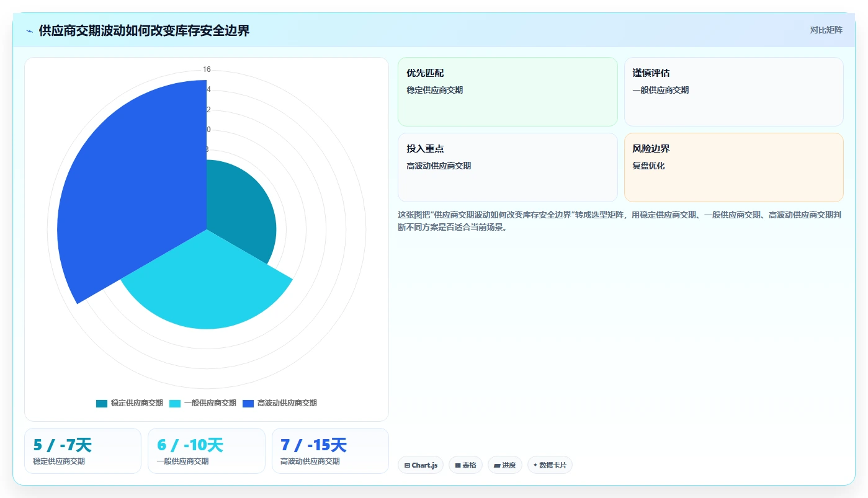Screen dimensions: 868x498
Task: Toggle the 高波动供应商交期 legend entry
Action: [279, 403]
